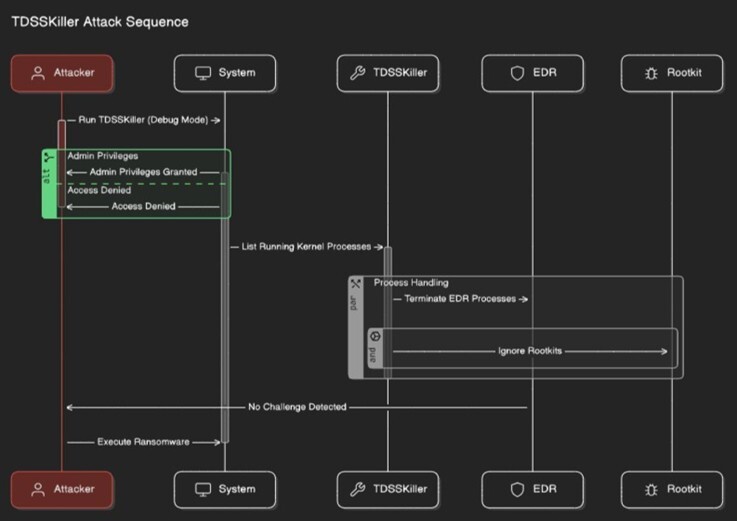Click the circle icon on the 'and' fragment
Image resolution: width=737 pixels, height=521 pixels.
pos(375,336)
